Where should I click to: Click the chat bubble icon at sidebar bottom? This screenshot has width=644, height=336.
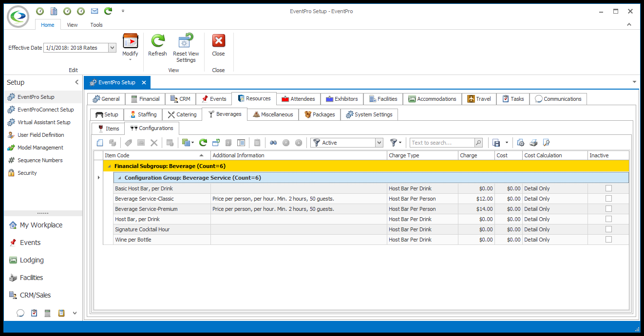coord(20,313)
